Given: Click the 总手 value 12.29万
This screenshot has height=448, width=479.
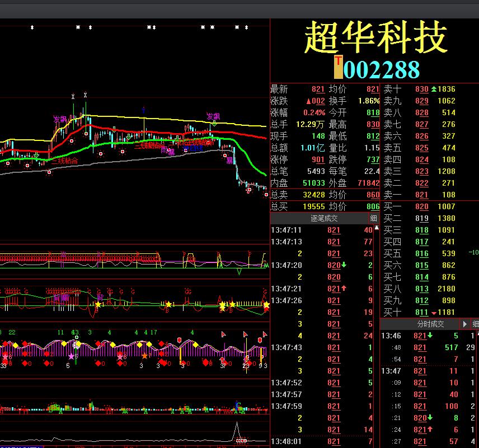Looking at the screenshot, I should 310,124.
